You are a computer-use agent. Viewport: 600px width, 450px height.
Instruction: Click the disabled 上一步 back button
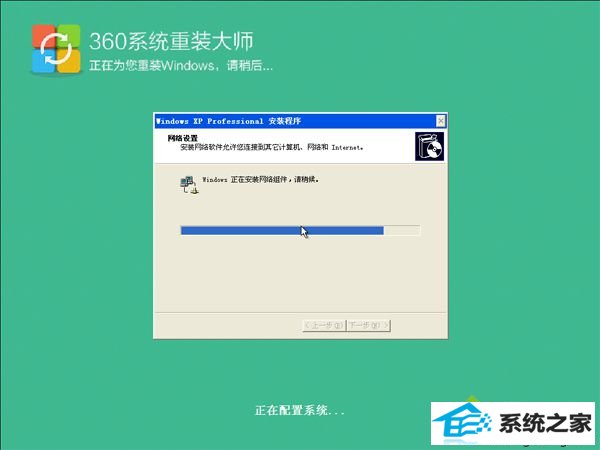[324, 326]
